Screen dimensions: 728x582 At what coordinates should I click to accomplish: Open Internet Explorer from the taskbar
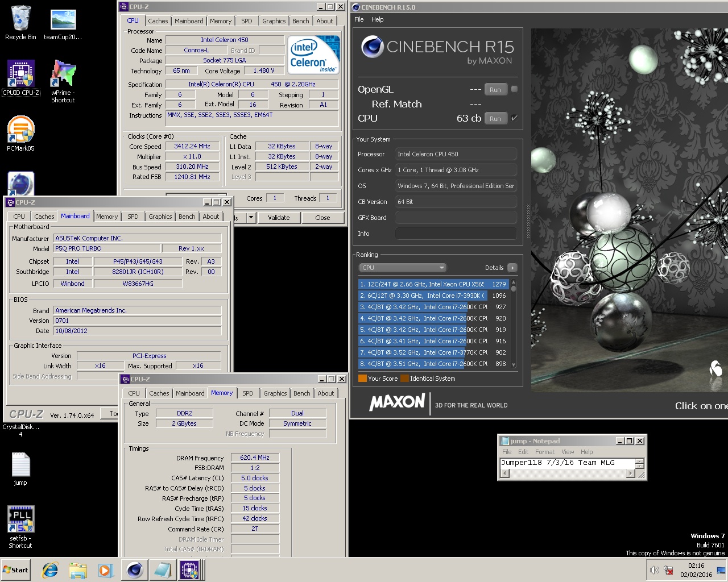point(50,569)
